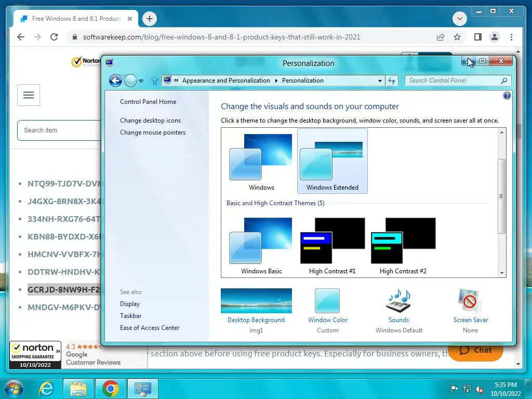Click Chrome's back button
Image resolution: width=532 pixels, height=399 pixels.
(x=21, y=37)
